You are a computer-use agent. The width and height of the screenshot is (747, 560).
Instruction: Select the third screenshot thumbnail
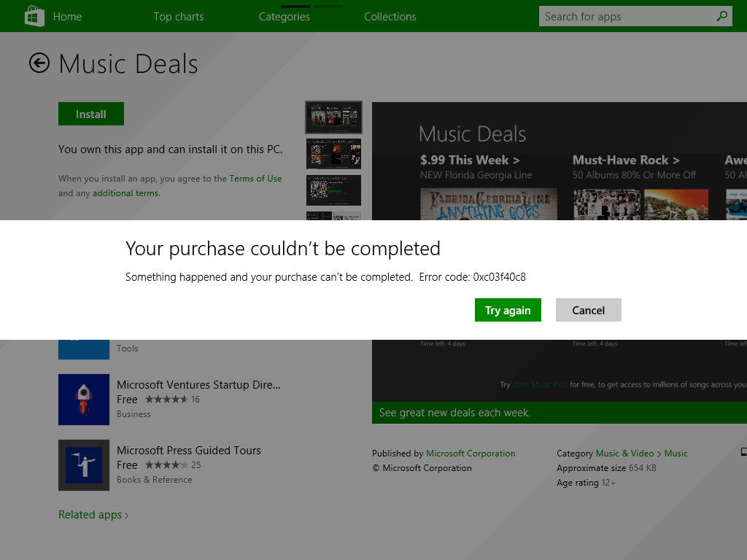[x=333, y=190]
